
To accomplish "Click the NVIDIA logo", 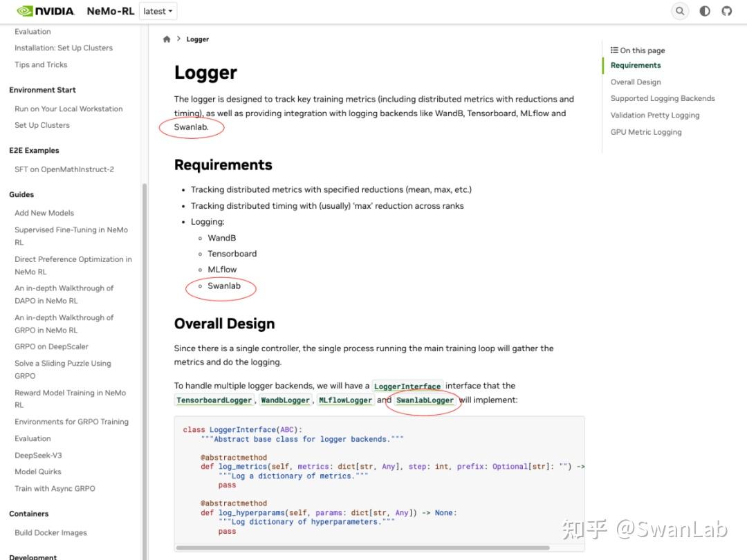I will pyautogui.click(x=45, y=11).
